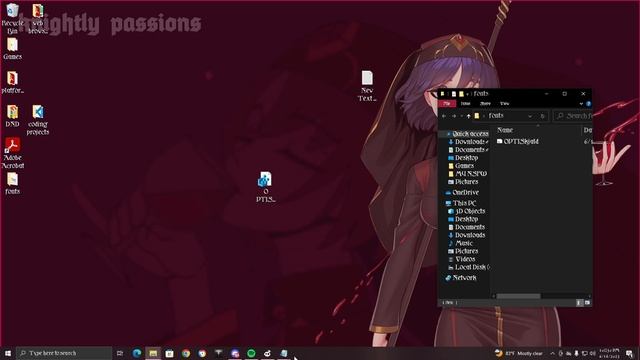Switch Explorer to details view

pyautogui.click(x=579, y=303)
